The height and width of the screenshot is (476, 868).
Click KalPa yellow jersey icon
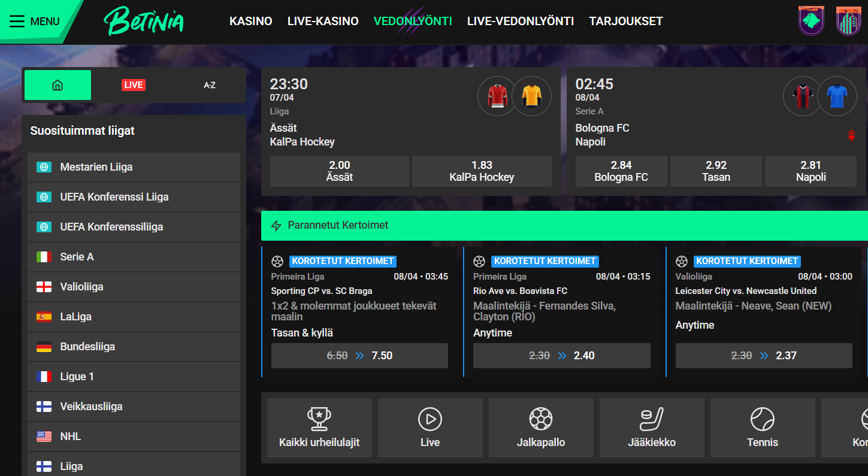531,96
